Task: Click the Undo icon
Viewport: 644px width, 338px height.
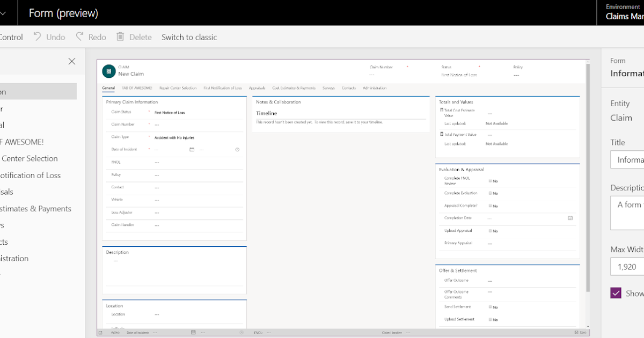Action: 36,36
